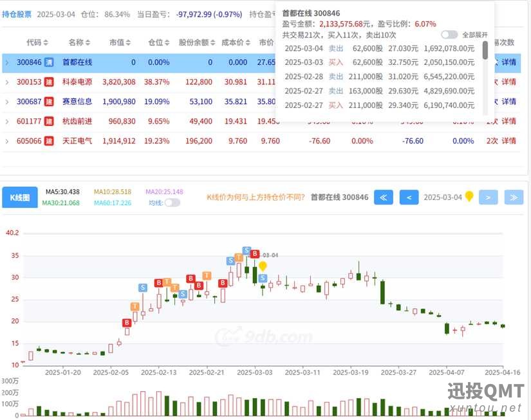Click stock code 300687
The height and width of the screenshot is (420, 531).
[29, 102]
